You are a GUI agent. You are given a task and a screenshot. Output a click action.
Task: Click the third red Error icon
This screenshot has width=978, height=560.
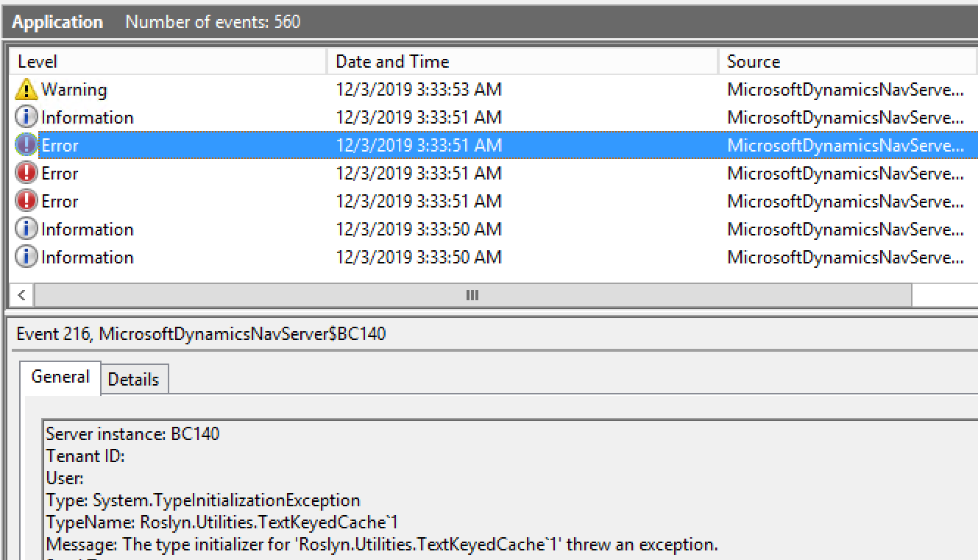point(26,202)
